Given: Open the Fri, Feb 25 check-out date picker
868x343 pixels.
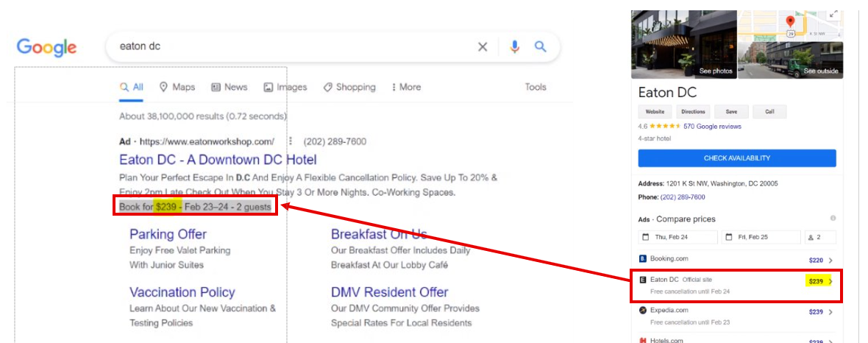Looking at the screenshot, I should 760,237.
